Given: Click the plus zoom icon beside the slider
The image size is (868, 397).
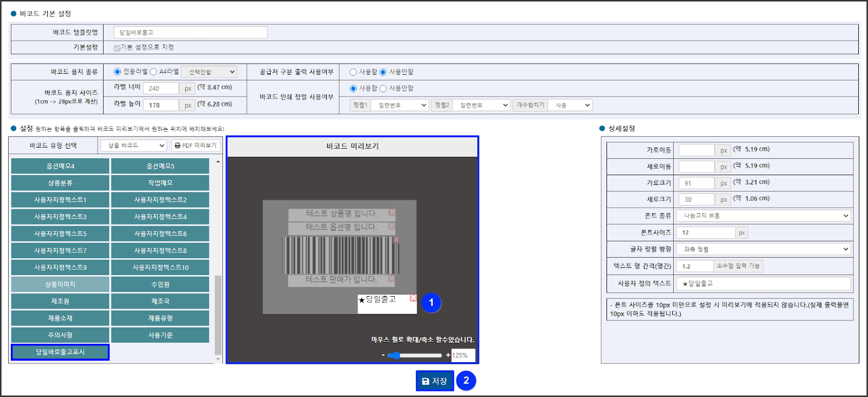Looking at the screenshot, I should [x=448, y=355].
